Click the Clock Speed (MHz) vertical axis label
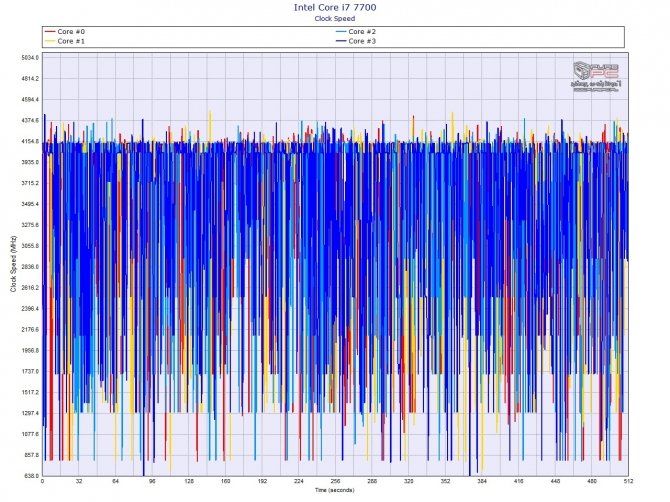Image resolution: width=670 pixels, height=502 pixels. [13, 264]
